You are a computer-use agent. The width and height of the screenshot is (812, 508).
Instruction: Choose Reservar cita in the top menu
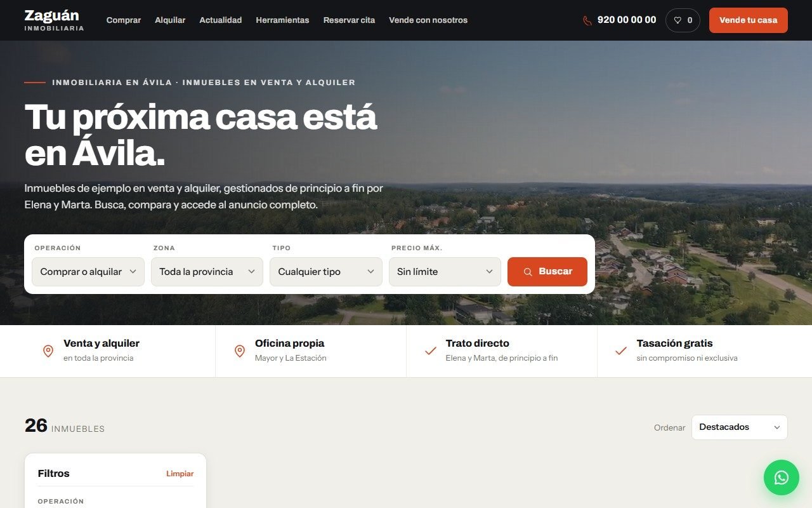[x=349, y=20]
